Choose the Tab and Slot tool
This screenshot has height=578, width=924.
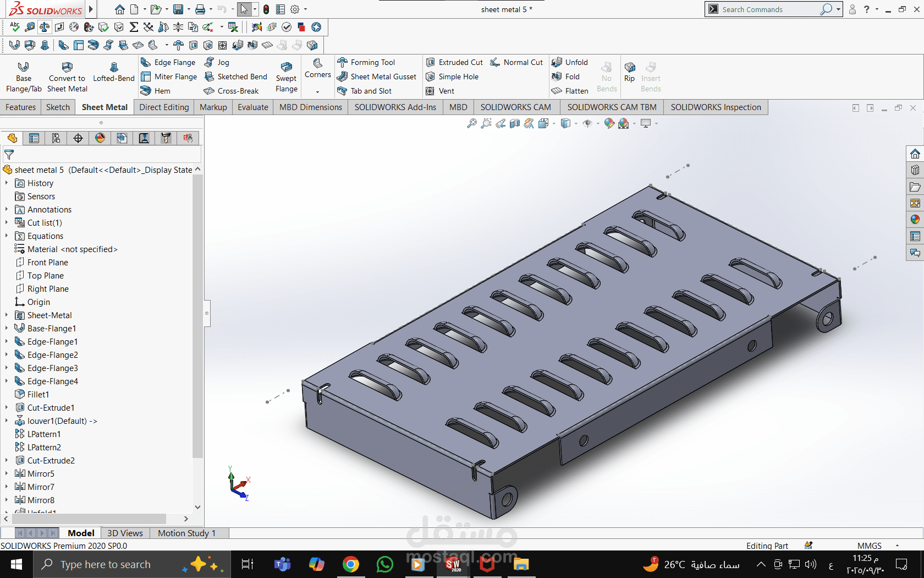point(365,91)
